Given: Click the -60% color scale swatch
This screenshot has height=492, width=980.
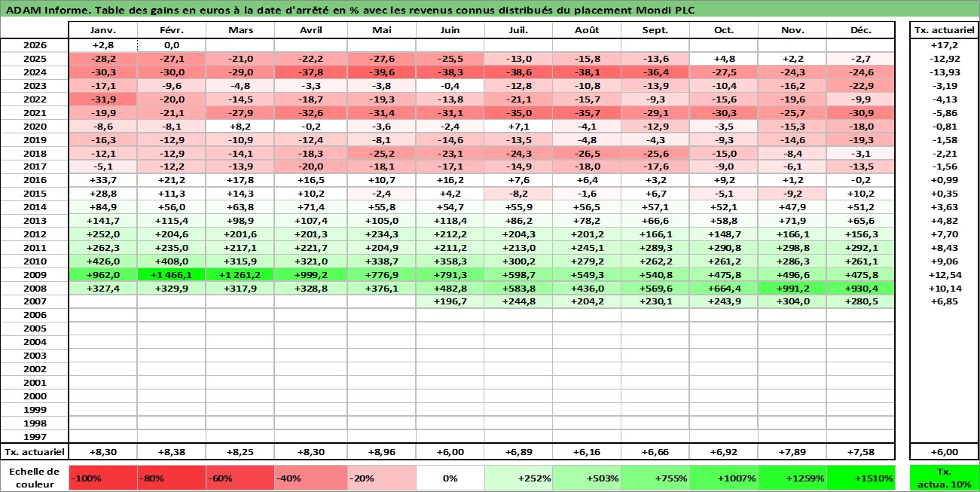Looking at the screenshot, I should point(240,478).
